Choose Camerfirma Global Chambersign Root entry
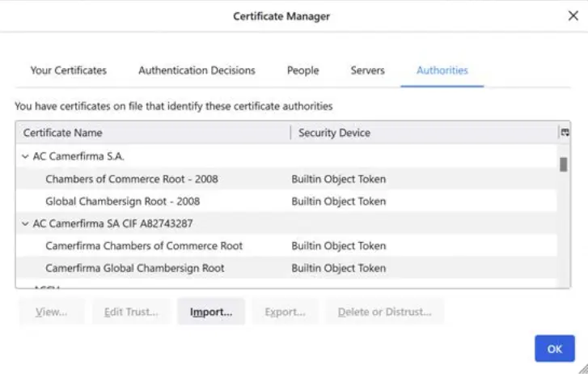The image size is (588, 374). pos(134,268)
